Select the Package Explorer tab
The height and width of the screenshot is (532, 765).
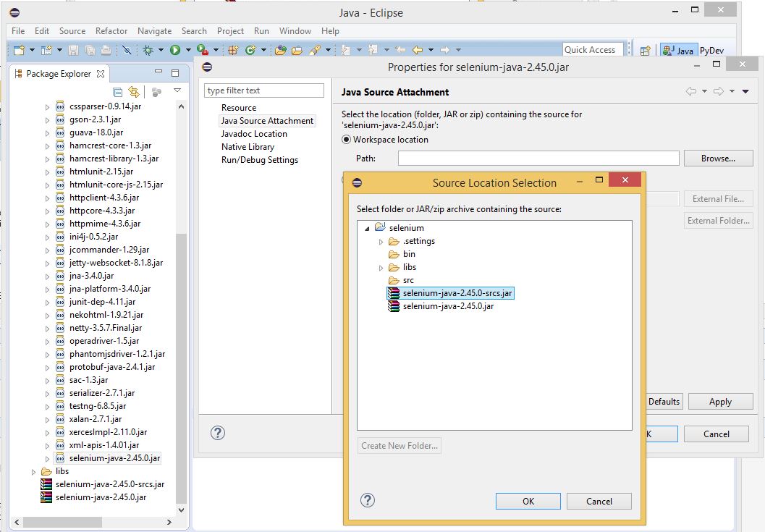pos(59,74)
